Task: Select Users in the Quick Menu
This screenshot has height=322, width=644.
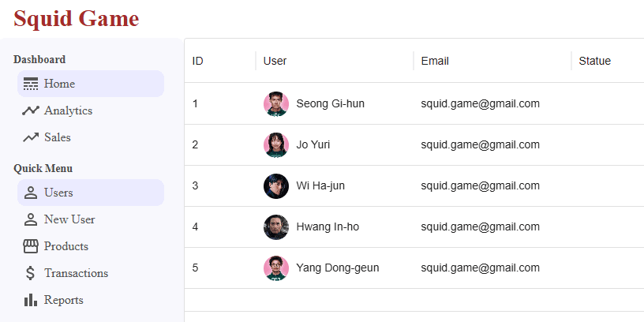Action: [91, 193]
